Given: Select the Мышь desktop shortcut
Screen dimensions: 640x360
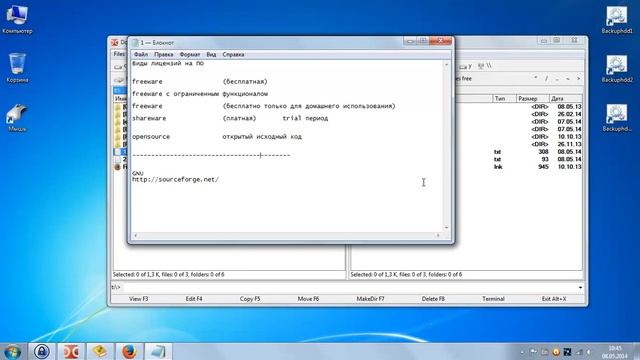Looking at the screenshot, I should pyautogui.click(x=17, y=118).
